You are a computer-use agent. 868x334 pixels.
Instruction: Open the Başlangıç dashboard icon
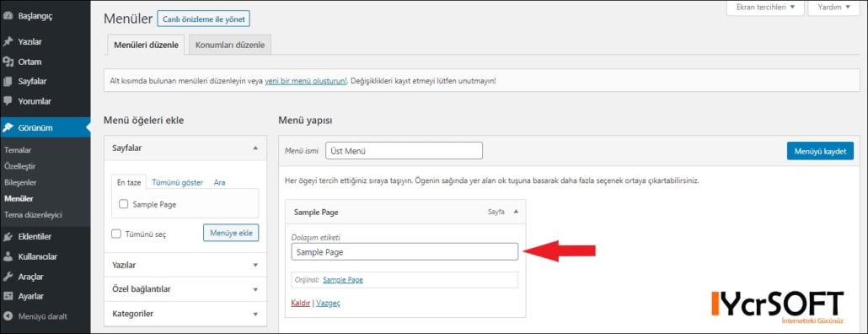tap(8, 16)
